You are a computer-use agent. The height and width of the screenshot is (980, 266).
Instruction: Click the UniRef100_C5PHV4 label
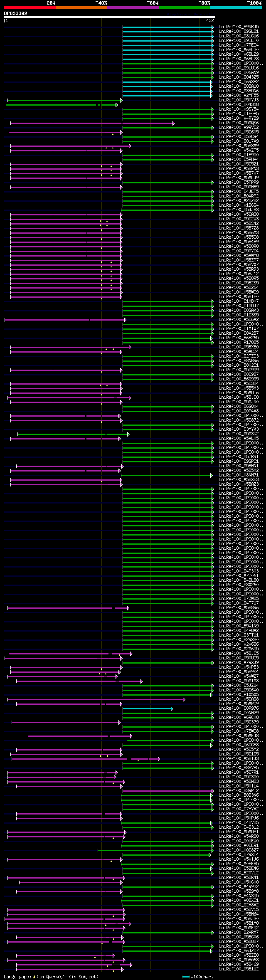239,160
